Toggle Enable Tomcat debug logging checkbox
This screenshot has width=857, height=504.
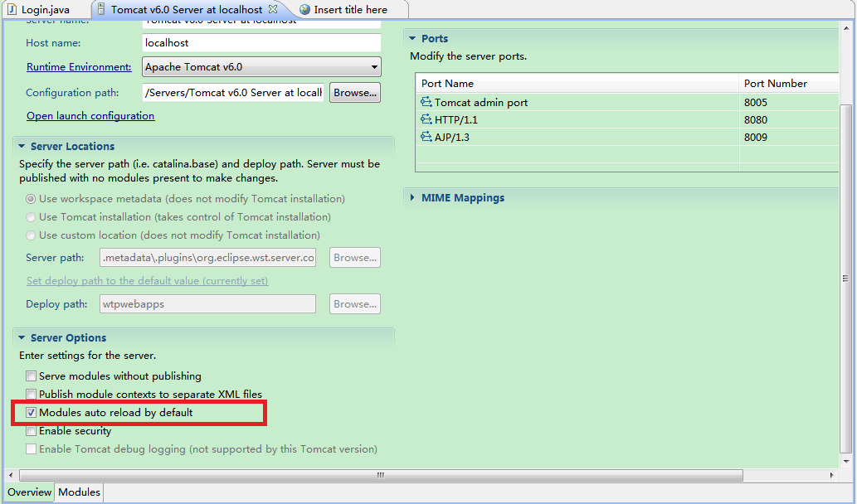tap(32, 448)
